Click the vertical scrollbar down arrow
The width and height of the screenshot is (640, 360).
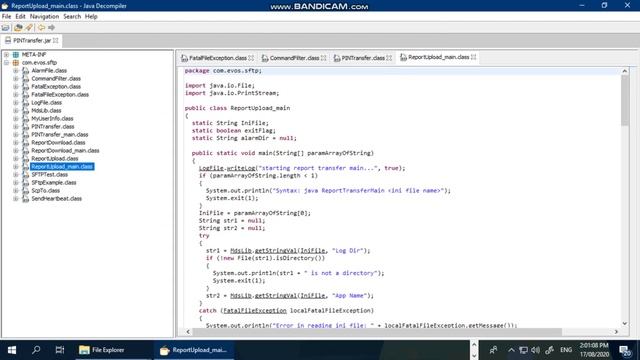[625, 324]
